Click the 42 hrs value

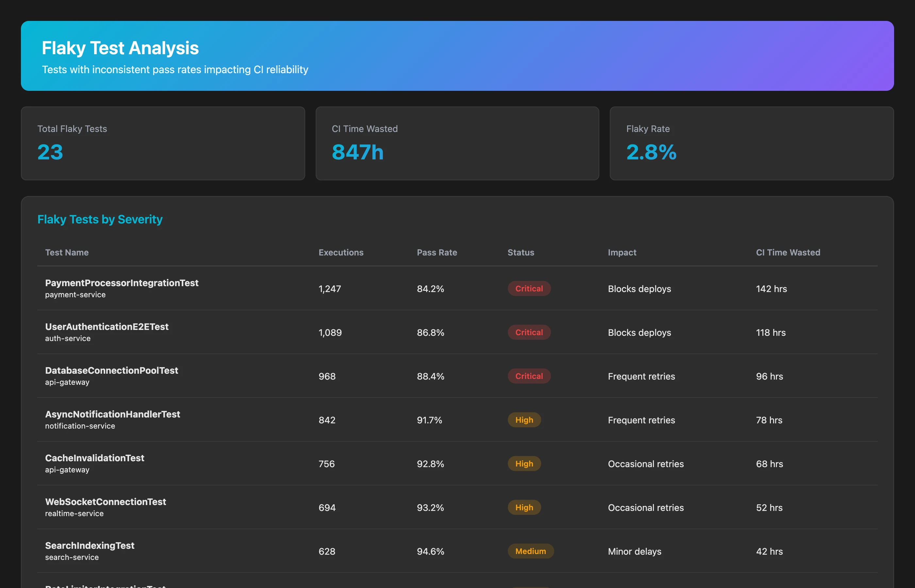[770, 551]
